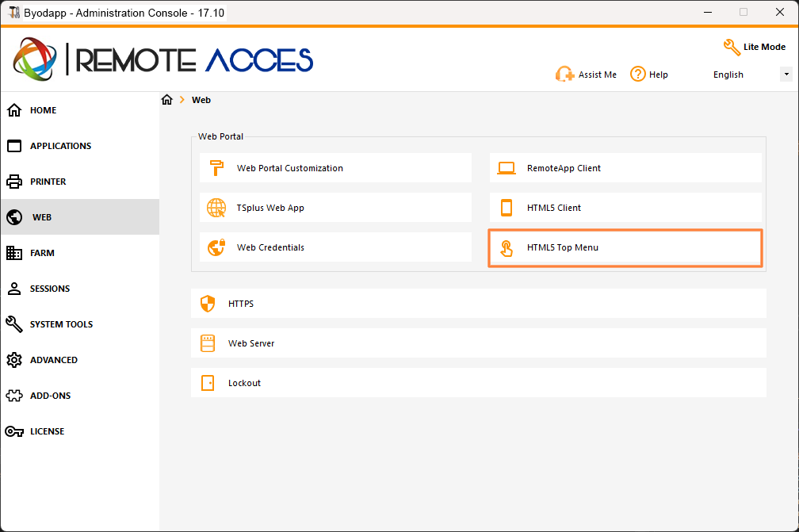Click the System Tools wrench icon

[14, 324]
